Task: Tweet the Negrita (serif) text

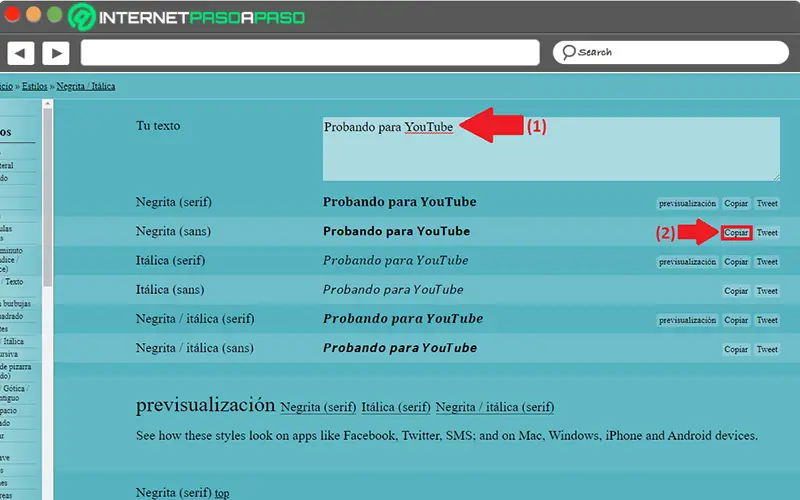Action: 767,203
